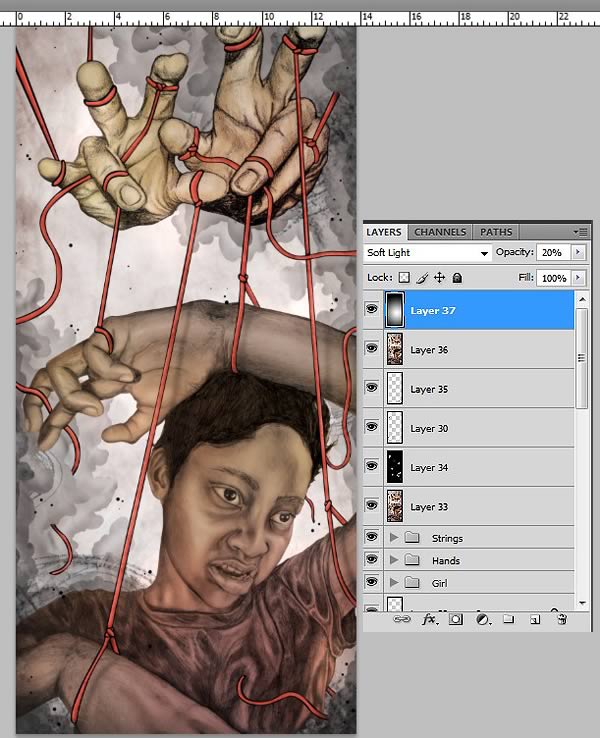Viewport: 600px width, 738px height.
Task: Hide Layer 36 with its eye icon
Action: coord(372,348)
